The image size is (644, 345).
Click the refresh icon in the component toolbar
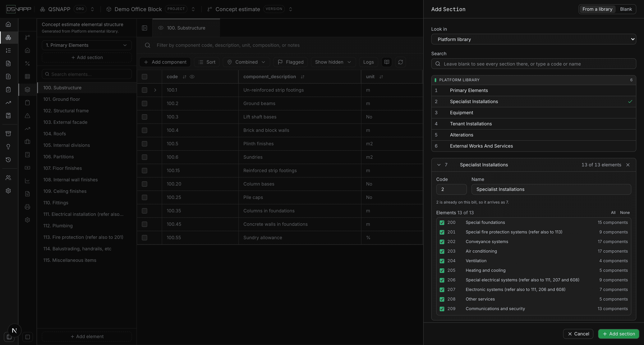click(401, 62)
